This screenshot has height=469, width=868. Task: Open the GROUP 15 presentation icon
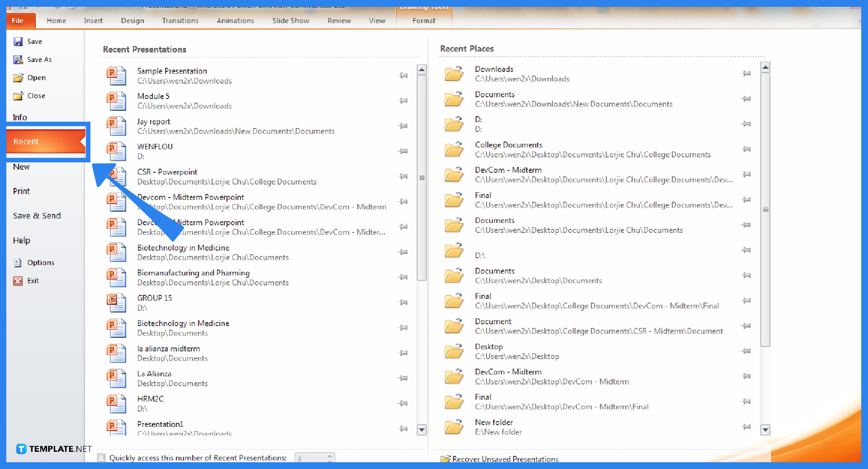116,303
